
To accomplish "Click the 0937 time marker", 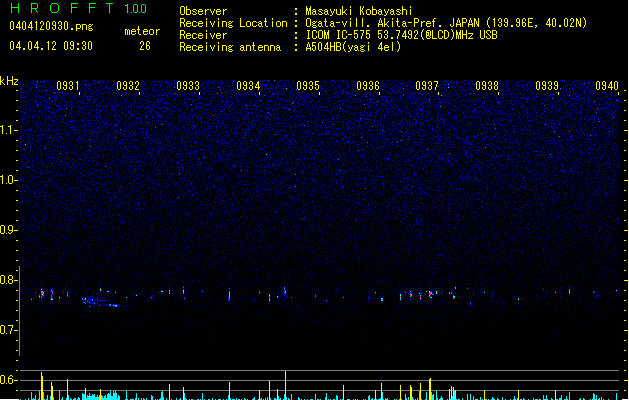I will coord(427,85).
